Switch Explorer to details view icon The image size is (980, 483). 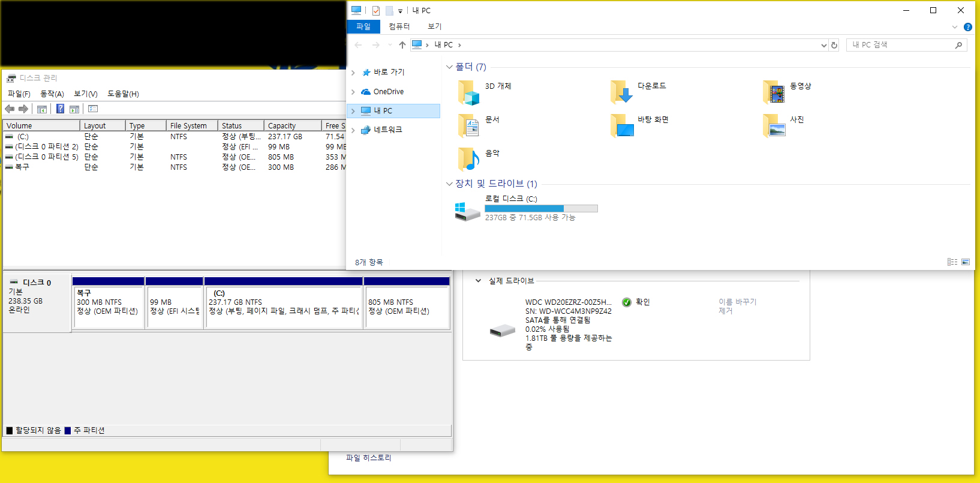click(952, 262)
